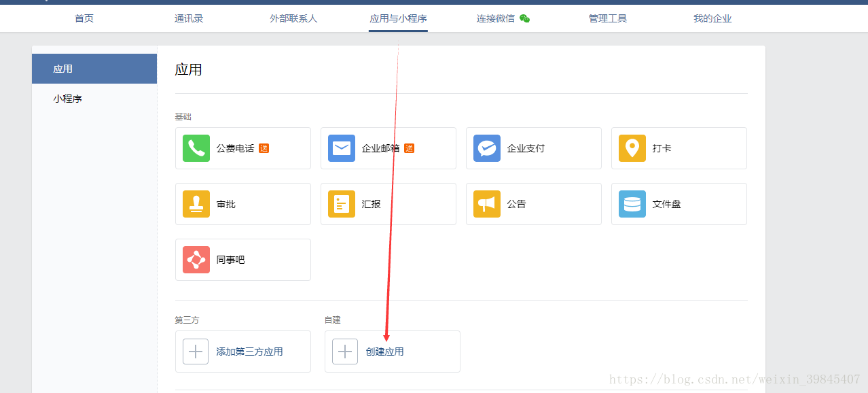Open the 公告 megaphone icon
Screen dimensions: 868x393
(487, 204)
